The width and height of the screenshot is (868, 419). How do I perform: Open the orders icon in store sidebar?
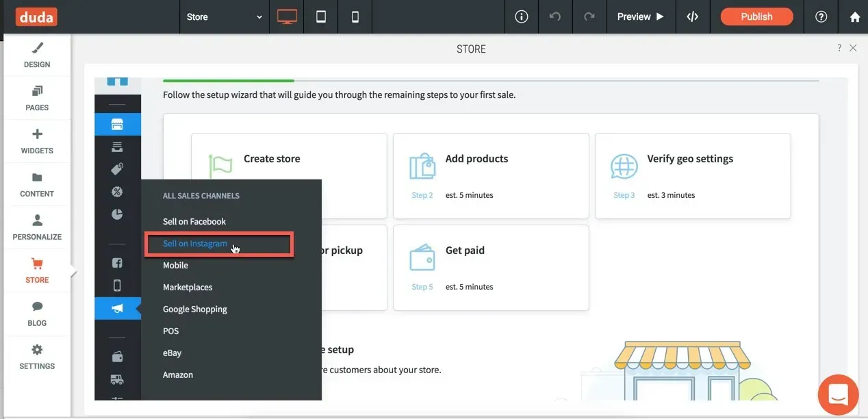click(x=117, y=147)
